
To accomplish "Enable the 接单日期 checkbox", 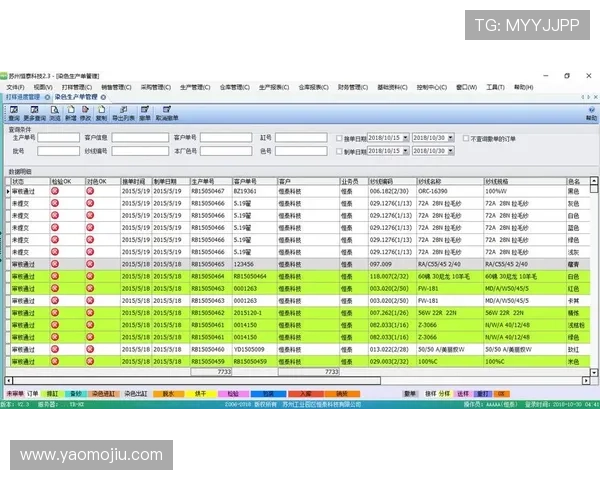I will (339, 138).
